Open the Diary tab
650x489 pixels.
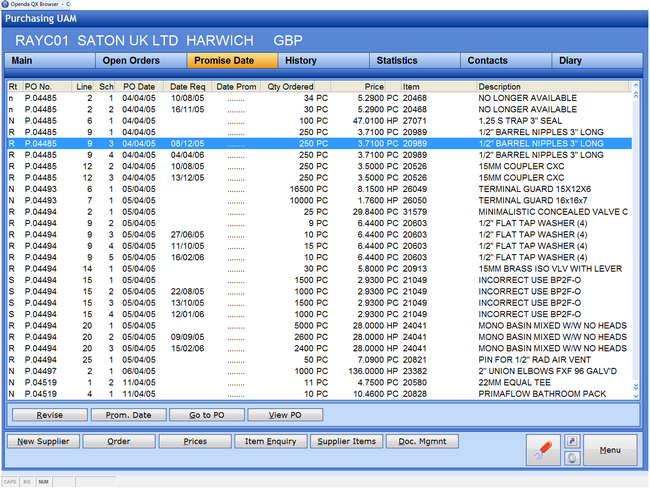click(x=597, y=61)
